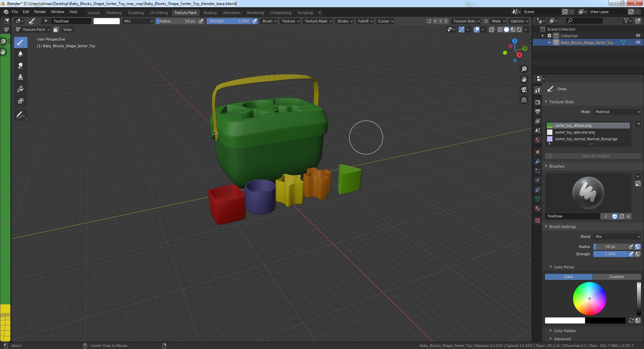Uncheck the Collection exclude checkbox
This screenshot has width=644, height=349.
[x=549, y=36]
